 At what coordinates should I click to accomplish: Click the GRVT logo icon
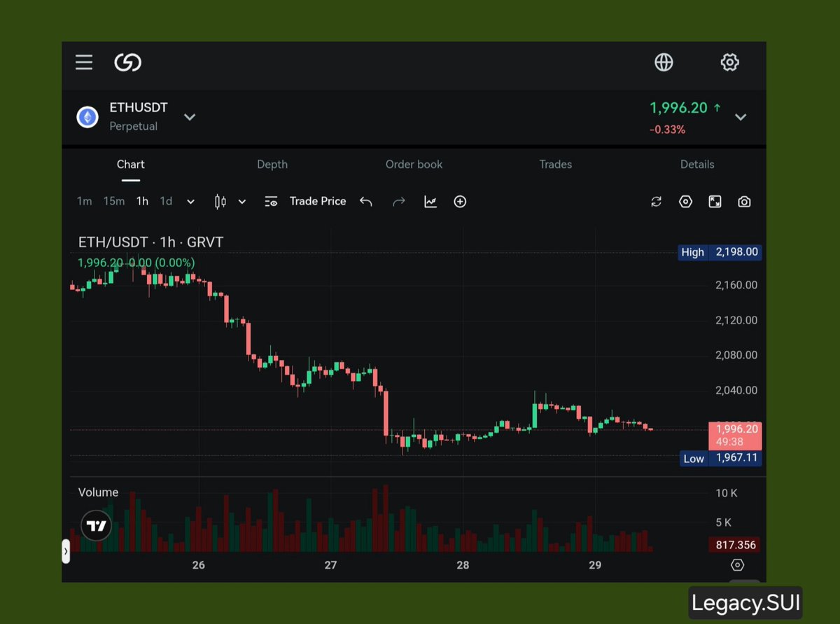click(x=128, y=62)
